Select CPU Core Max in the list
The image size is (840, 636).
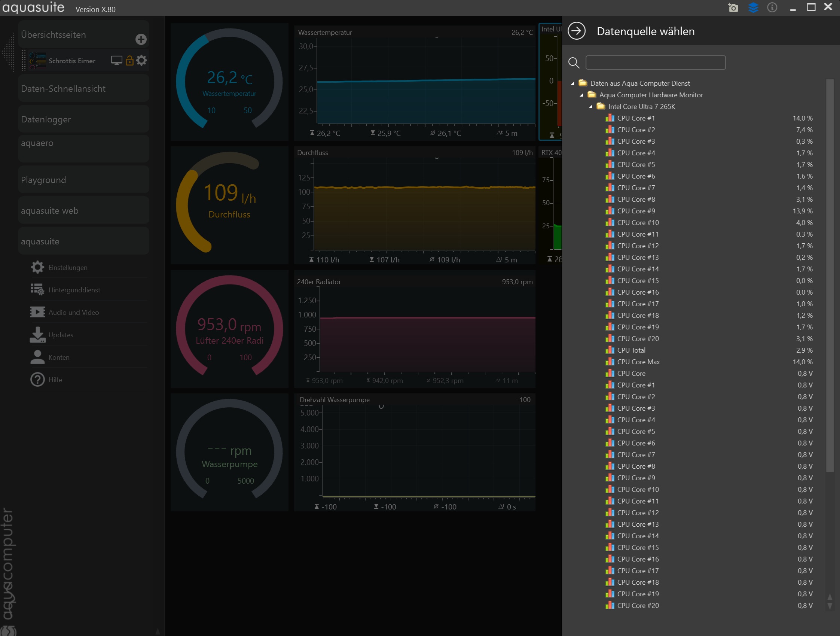tap(638, 362)
